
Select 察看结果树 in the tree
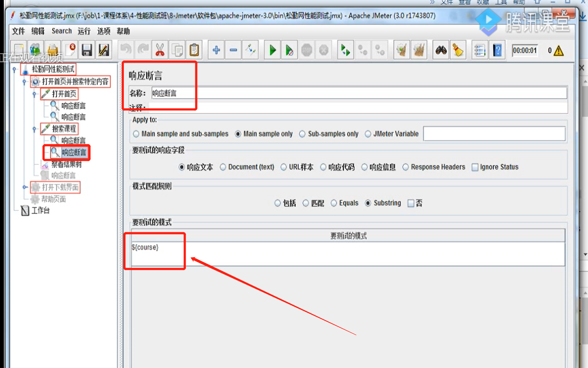click(x=66, y=164)
